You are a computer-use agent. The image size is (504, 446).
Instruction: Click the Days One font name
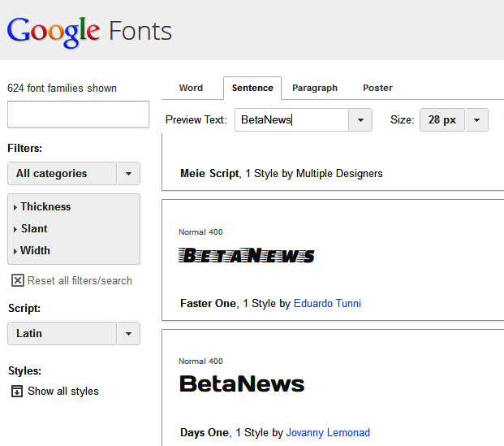click(x=205, y=432)
